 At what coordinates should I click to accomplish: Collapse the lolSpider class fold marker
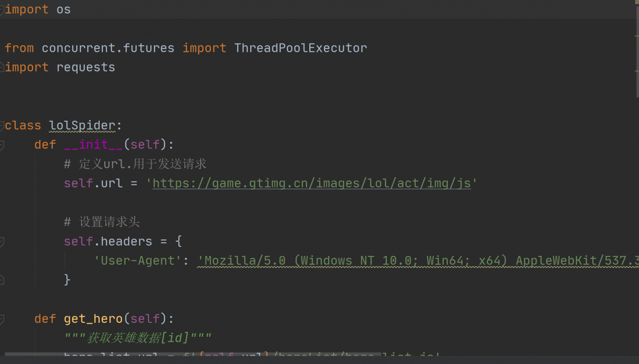[x=1, y=125]
